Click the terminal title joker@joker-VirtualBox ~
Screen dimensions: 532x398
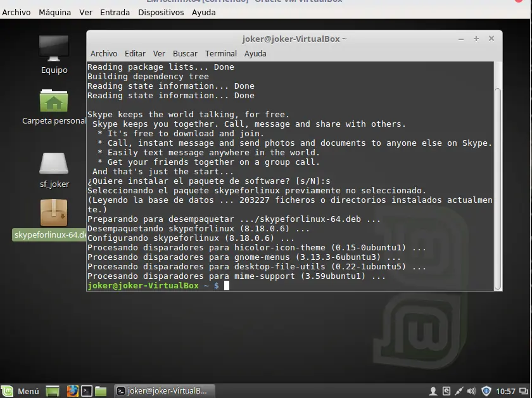click(x=294, y=39)
